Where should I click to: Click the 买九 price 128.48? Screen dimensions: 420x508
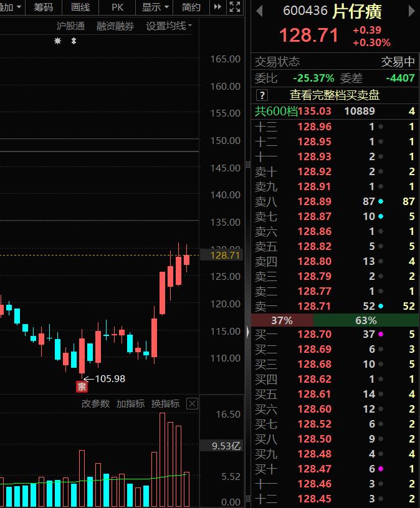315,454
